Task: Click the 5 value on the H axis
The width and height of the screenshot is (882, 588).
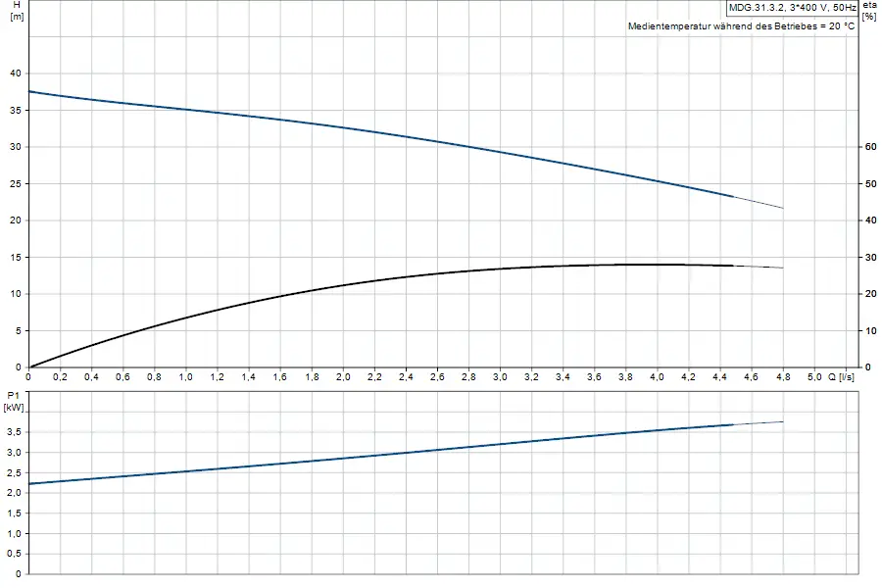Action: pos(19,331)
